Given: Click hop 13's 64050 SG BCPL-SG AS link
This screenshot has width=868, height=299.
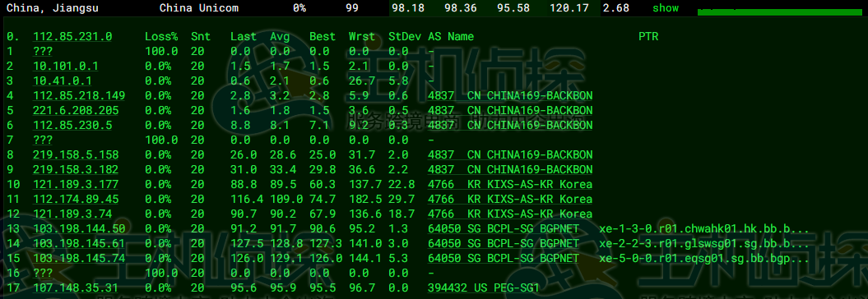Looking at the screenshot, I should coord(504,228).
